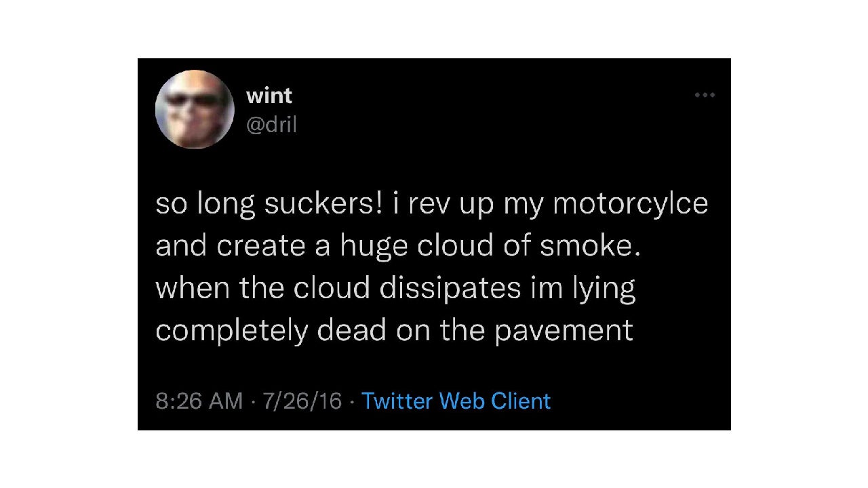Click the 8:26 AM timestamp

tap(199, 401)
